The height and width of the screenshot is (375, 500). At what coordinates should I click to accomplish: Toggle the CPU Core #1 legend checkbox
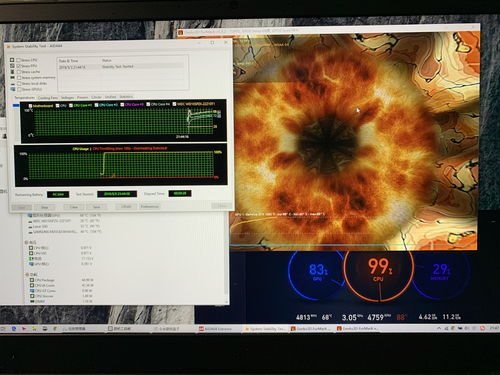coord(71,105)
